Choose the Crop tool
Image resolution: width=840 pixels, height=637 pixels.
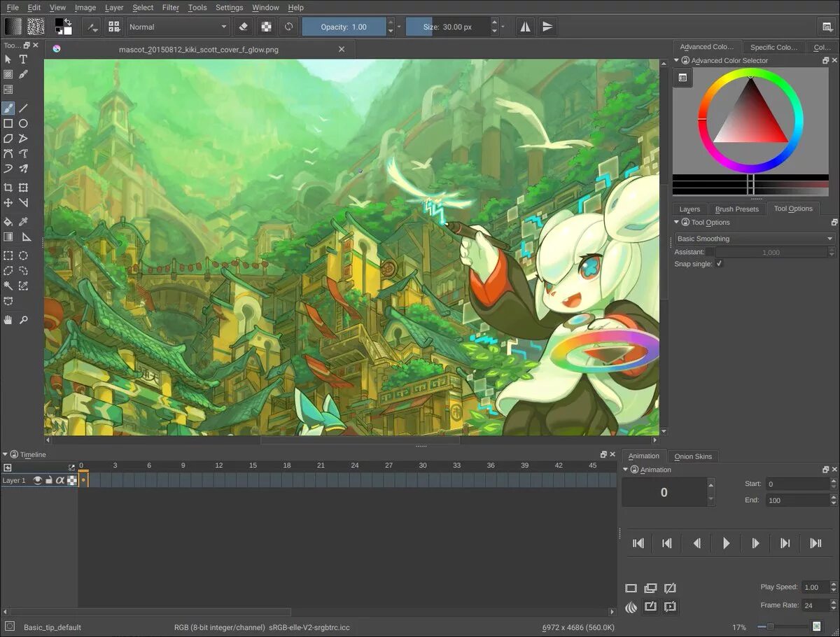[8, 188]
